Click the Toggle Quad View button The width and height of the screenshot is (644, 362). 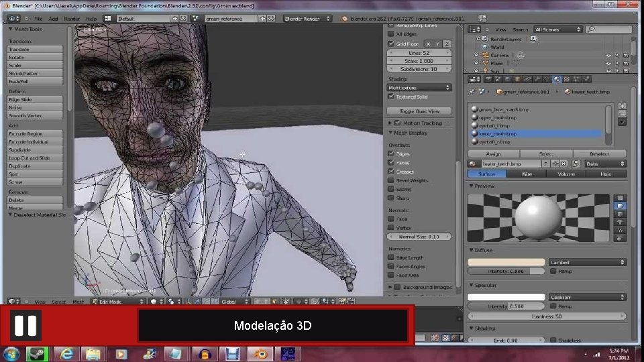(419, 111)
